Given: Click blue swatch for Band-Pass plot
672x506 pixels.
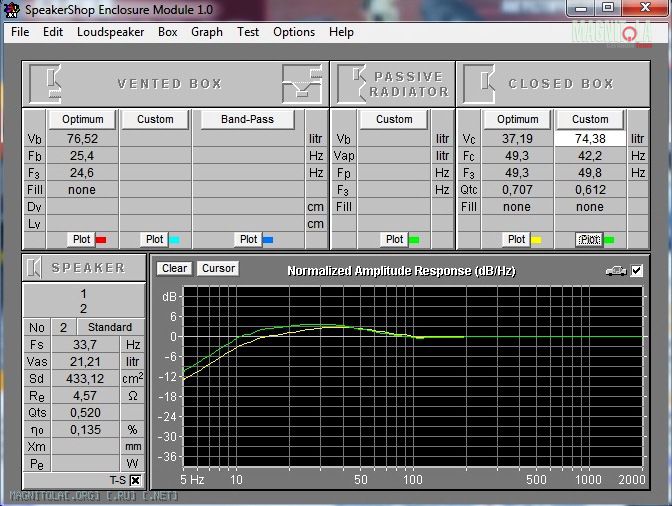Looking at the screenshot, I should 268,240.
